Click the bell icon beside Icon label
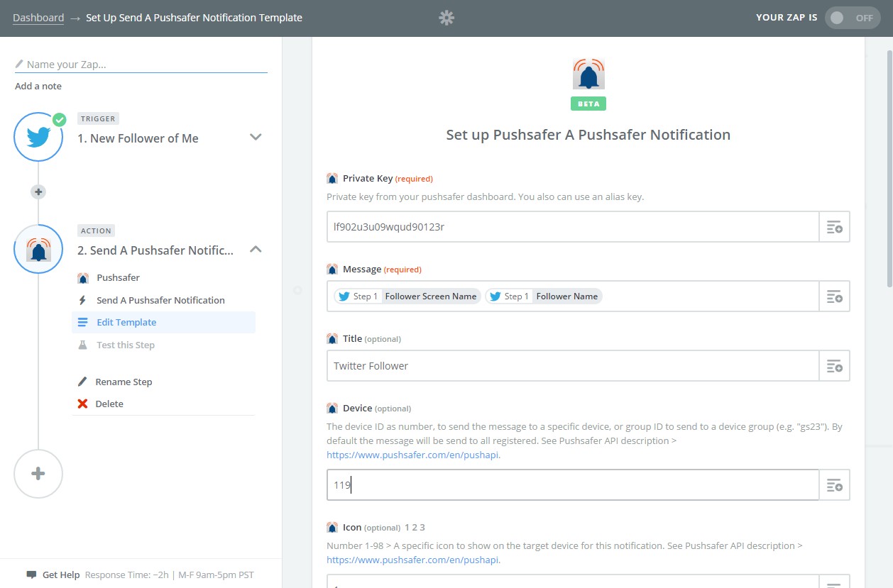The image size is (893, 588). click(x=332, y=527)
